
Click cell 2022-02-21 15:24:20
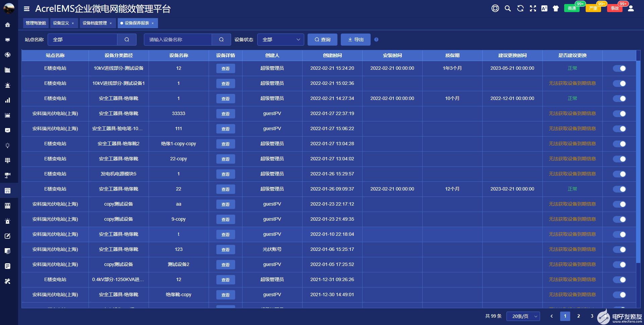tap(332, 68)
